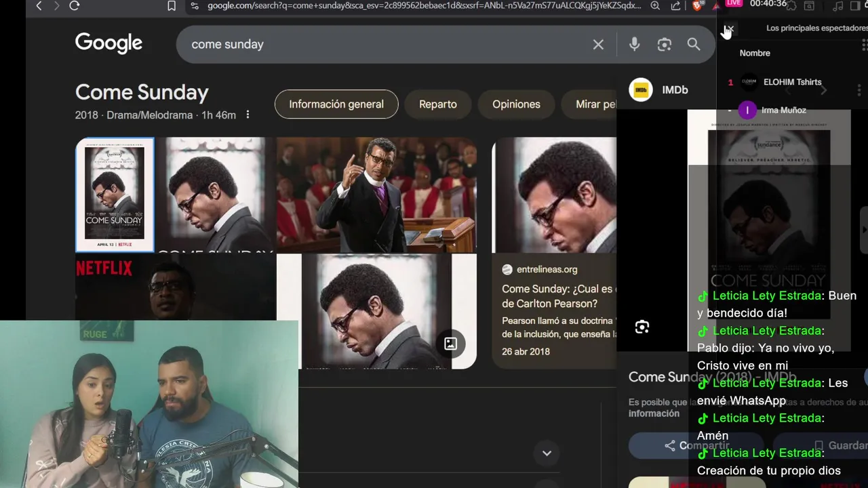Open the entrelineas.org article about Carlton Pearson
The width and height of the screenshot is (868, 488).
click(558, 296)
